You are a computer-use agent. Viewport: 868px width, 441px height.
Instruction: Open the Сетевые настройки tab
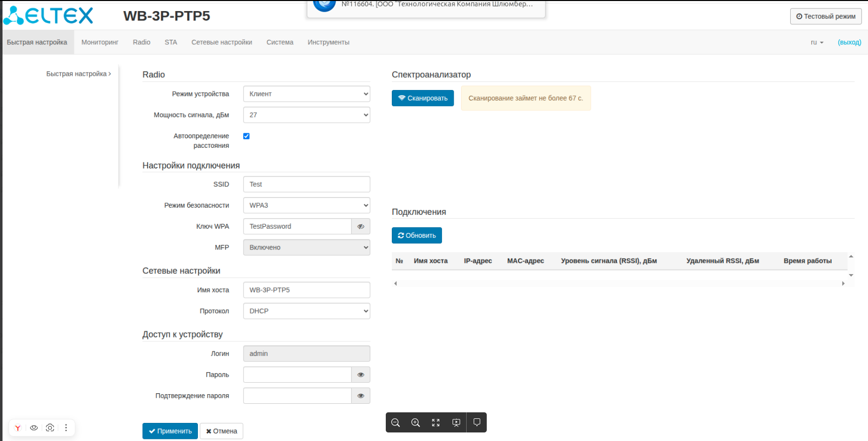pyautogui.click(x=222, y=42)
